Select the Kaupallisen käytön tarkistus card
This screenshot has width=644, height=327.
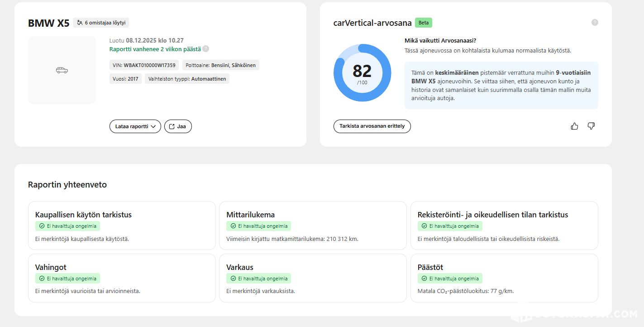pos(122,226)
